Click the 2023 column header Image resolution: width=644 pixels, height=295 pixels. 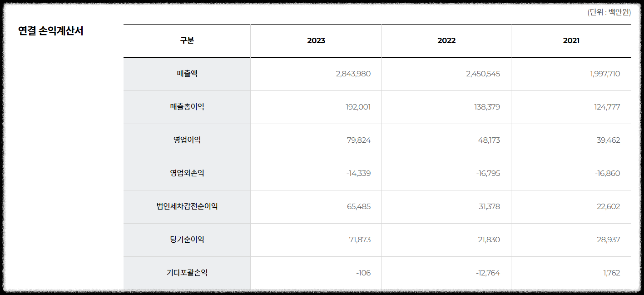(316, 40)
